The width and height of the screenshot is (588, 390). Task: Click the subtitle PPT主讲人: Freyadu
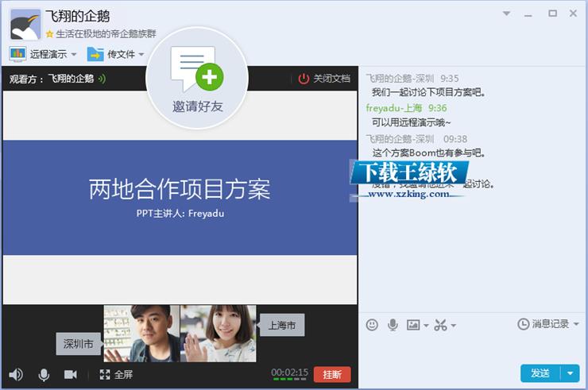pyautogui.click(x=180, y=214)
